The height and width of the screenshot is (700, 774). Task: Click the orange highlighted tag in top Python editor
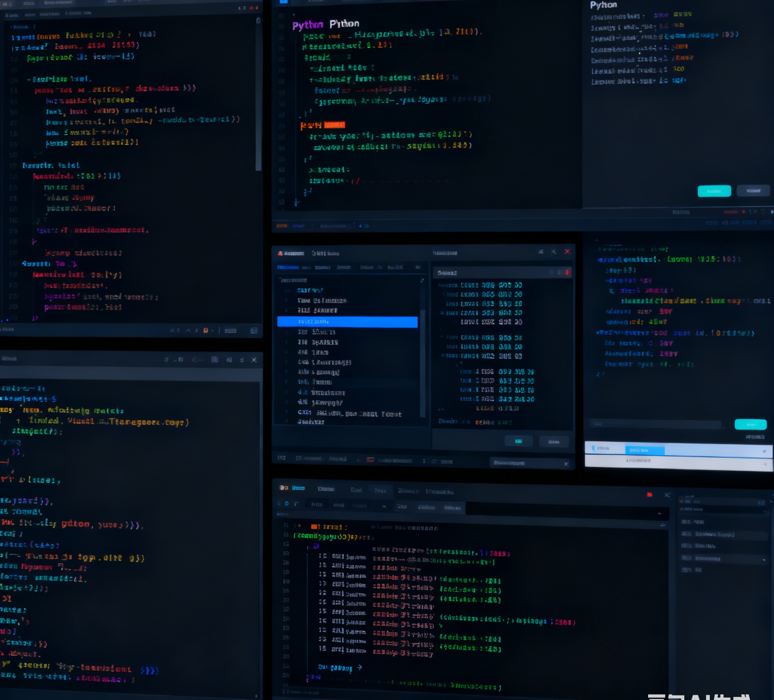[334, 125]
